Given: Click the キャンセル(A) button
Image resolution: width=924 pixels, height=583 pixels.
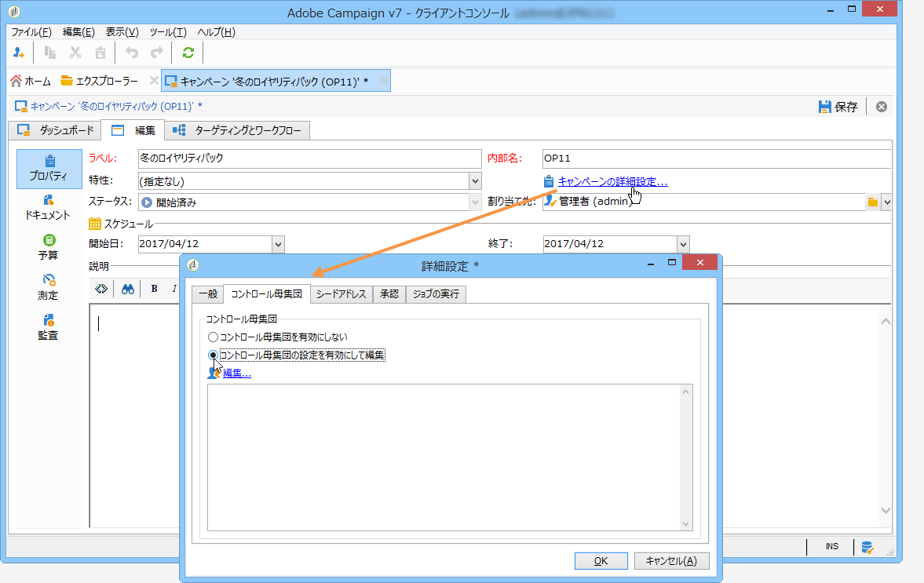Looking at the screenshot, I should pyautogui.click(x=672, y=560).
